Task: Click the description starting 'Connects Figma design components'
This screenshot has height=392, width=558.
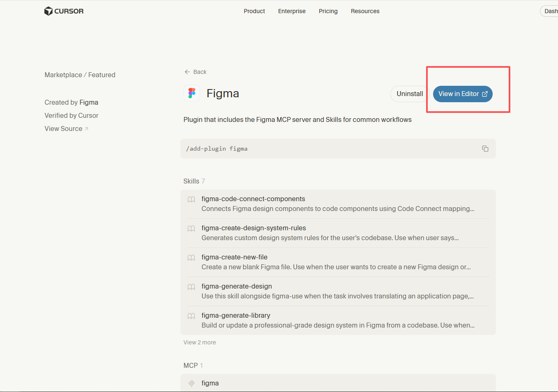Action: [338, 209]
